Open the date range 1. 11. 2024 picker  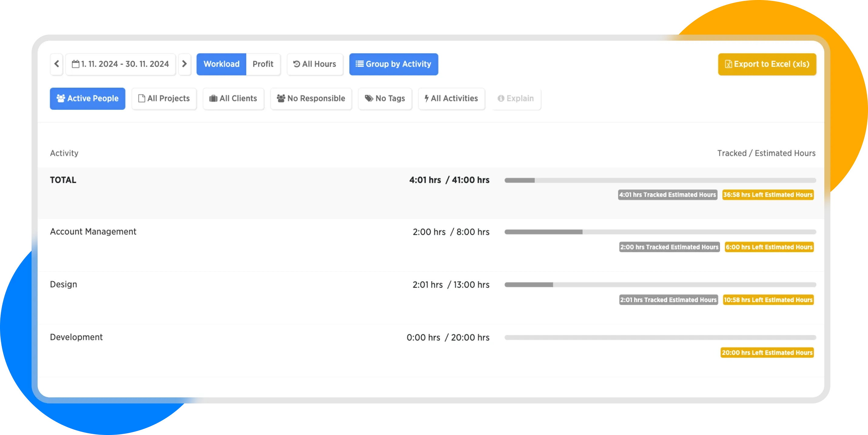(125, 64)
